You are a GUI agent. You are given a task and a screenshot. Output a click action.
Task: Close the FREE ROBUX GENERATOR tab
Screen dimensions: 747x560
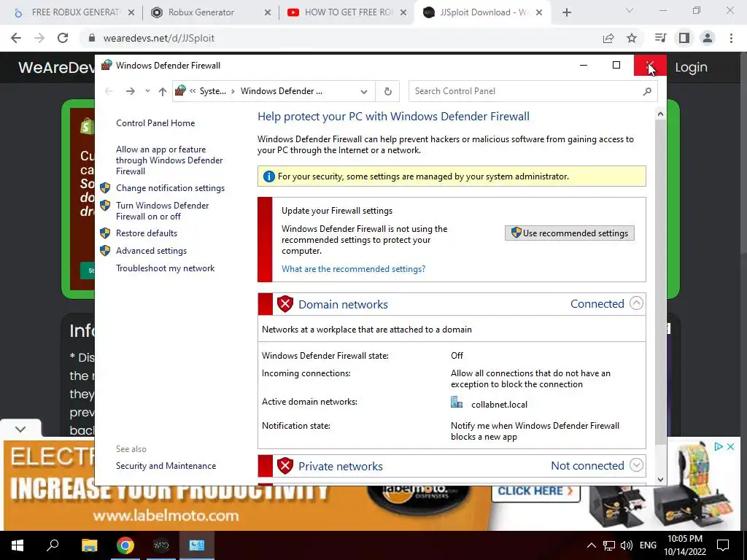(x=131, y=12)
